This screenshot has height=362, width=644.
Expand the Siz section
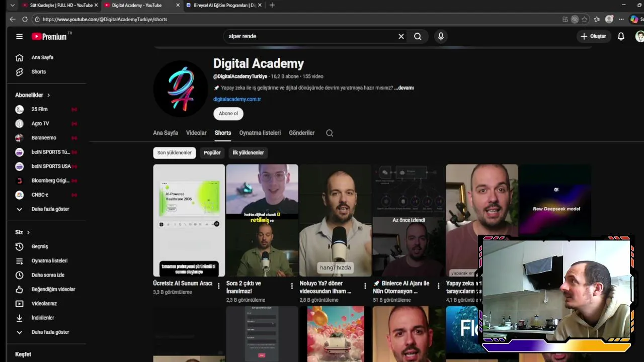tap(23, 232)
